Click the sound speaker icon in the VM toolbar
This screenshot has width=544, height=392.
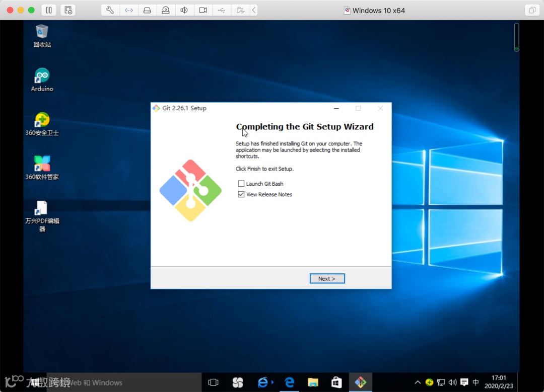point(184,10)
